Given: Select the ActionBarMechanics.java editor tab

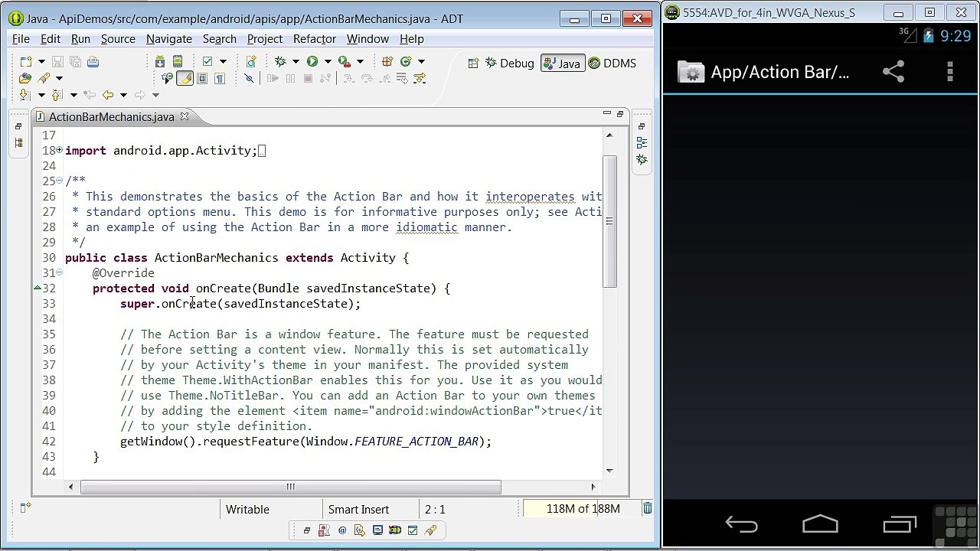Looking at the screenshot, I should [x=111, y=117].
